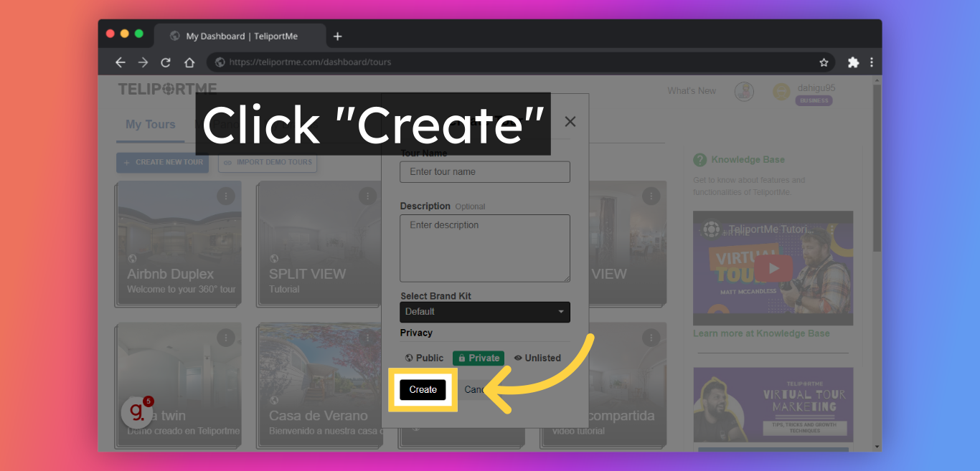Screen dimensions: 980x471
Task: Open options menu on Airbnb Duplex card
Action: click(226, 196)
